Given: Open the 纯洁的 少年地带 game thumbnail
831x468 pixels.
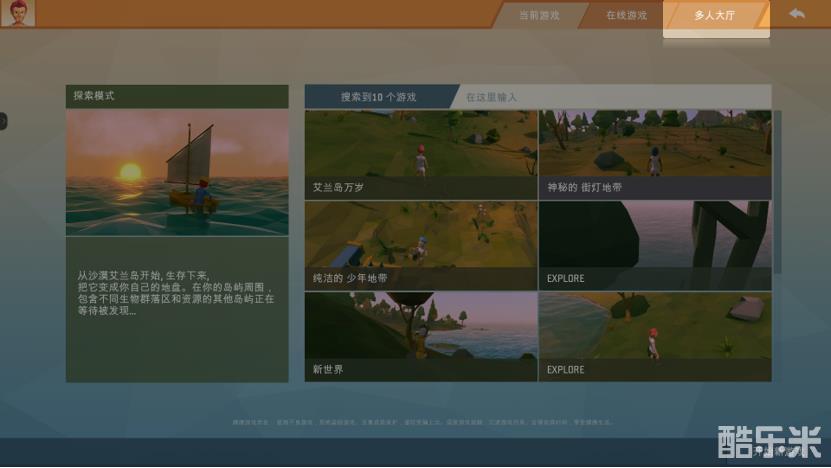Looking at the screenshot, I should pyautogui.click(x=421, y=245).
